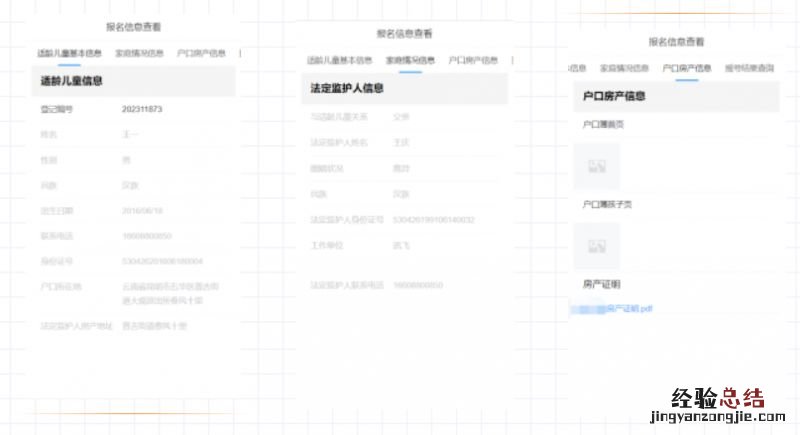Open 户口房产信息 tab in left panel
Screen dimensions: 800x435
pos(201,53)
